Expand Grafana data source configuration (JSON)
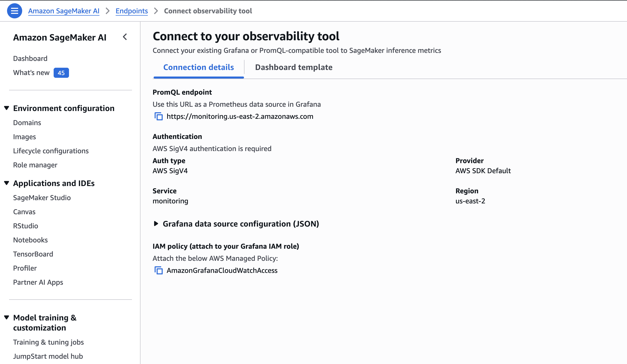The width and height of the screenshot is (627, 364). coord(236,224)
